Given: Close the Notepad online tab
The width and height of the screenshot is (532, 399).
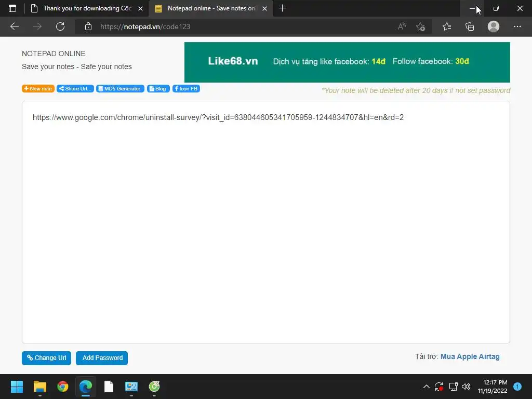Looking at the screenshot, I should click(264, 8).
